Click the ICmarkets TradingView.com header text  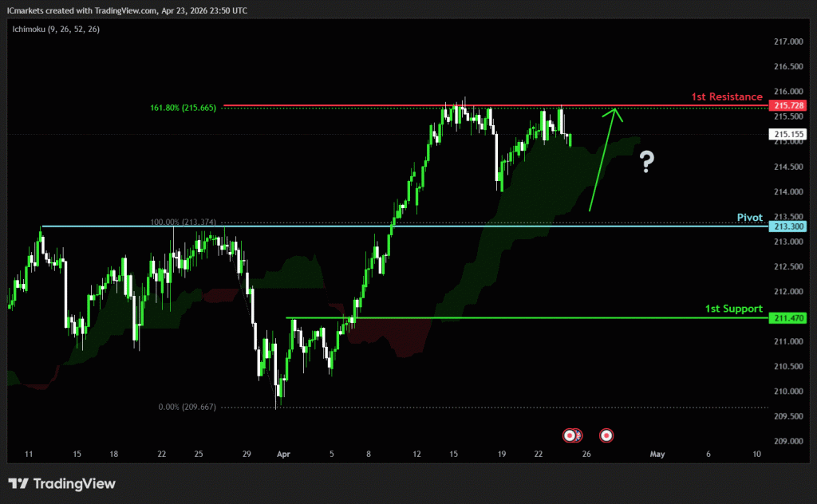tap(128, 9)
